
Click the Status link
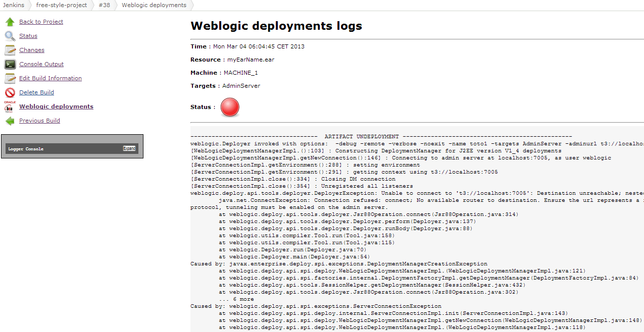(28, 35)
